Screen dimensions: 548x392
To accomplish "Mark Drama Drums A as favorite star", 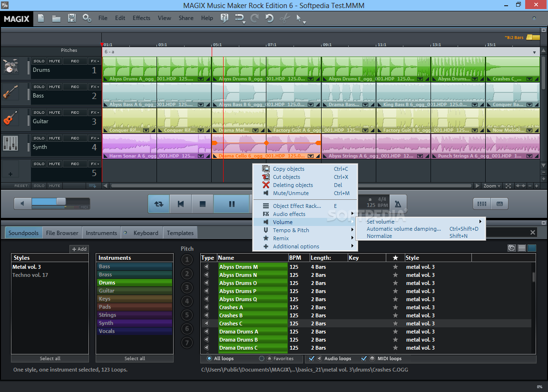I will point(395,332).
